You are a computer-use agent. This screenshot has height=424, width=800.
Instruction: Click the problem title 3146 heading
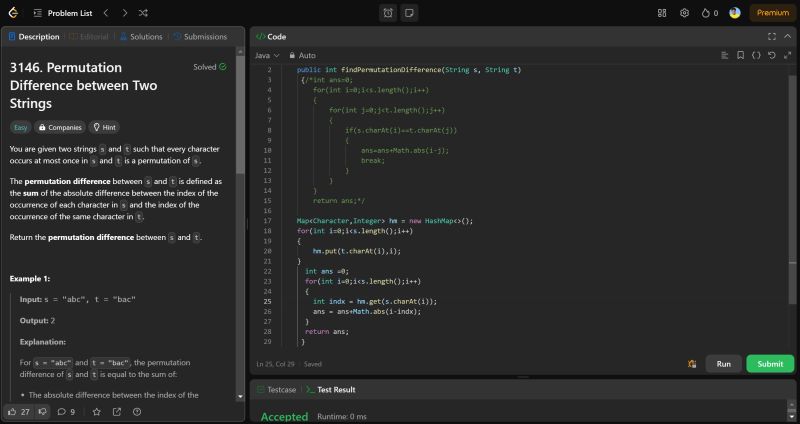pyautogui.click(x=83, y=85)
